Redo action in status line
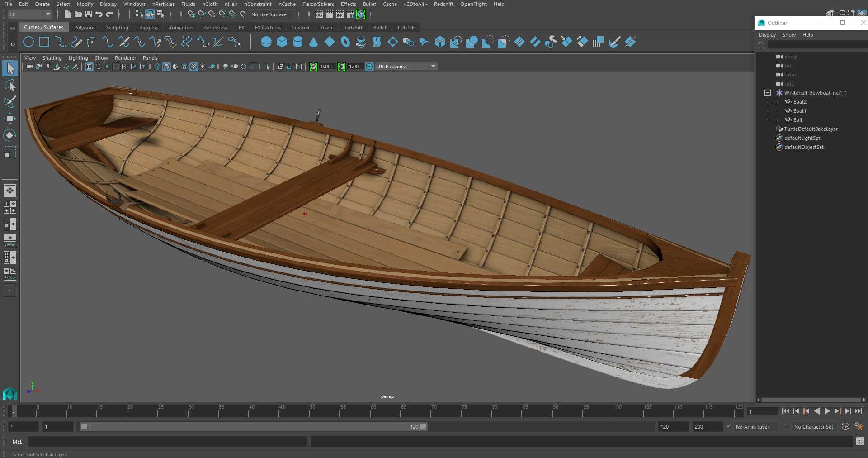 [109, 14]
